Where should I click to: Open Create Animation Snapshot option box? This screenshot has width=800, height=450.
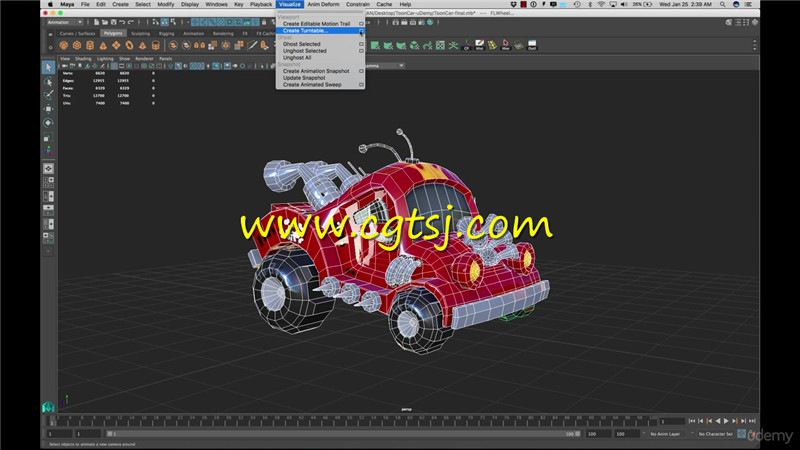[361, 71]
